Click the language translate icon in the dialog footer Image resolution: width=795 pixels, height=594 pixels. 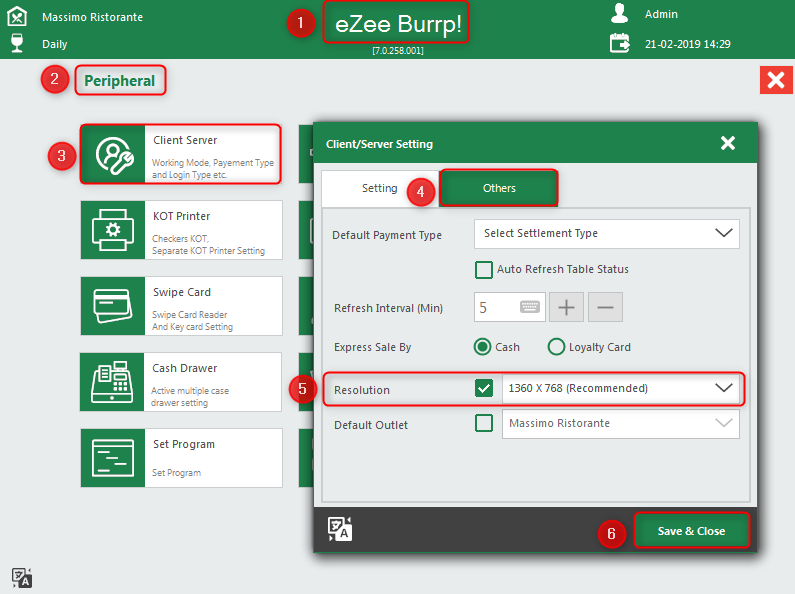coord(340,529)
